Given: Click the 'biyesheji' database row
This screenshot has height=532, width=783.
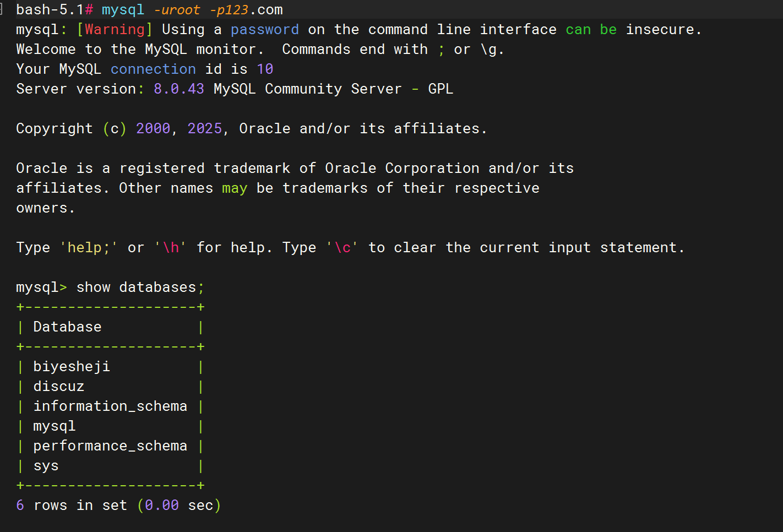Looking at the screenshot, I should pos(110,367).
